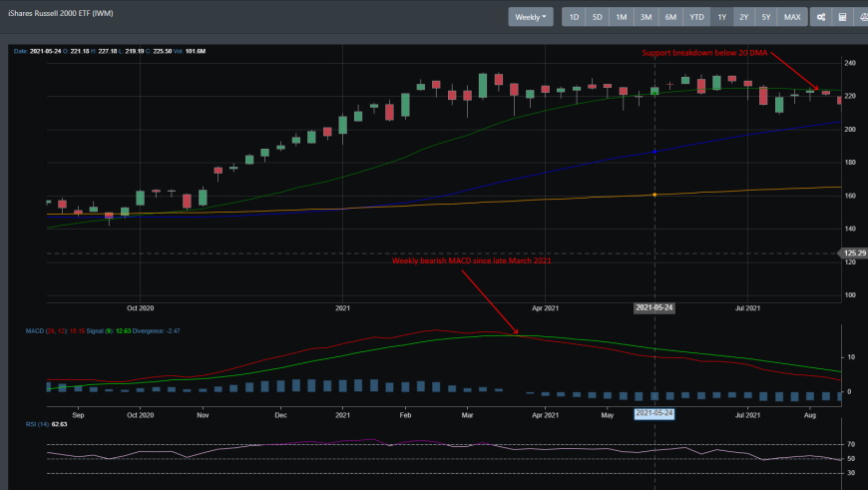Click the blue moving average dot at 2021-05-24

pyautogui.click(x=654, y=151)
